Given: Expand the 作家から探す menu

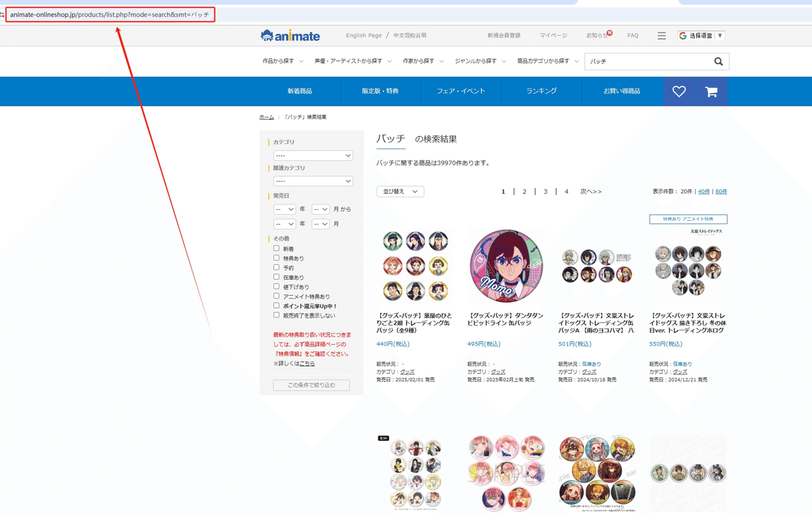Looking at the screenshot, I should [x=424, y=61].
